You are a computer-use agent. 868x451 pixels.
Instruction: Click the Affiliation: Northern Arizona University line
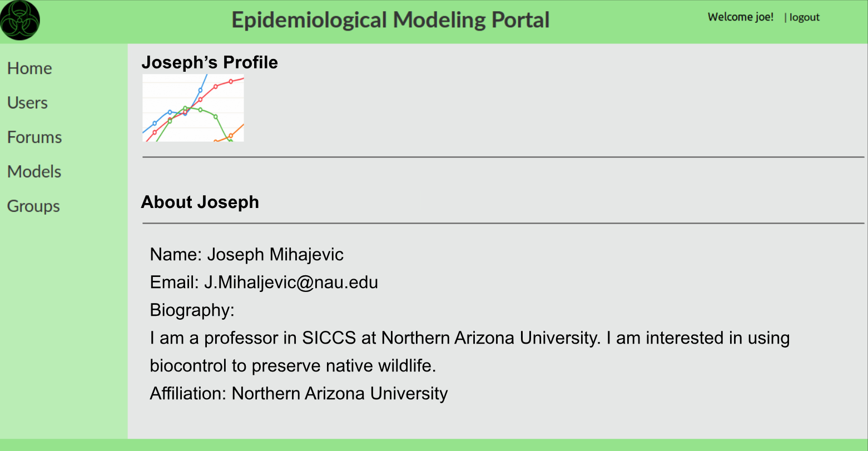(x=299, y=394)
